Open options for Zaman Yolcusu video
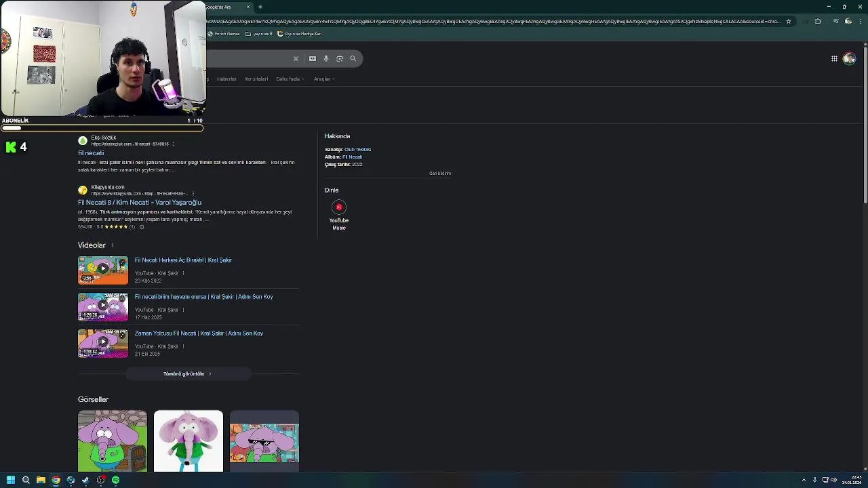This screenshot has height=488, width=868. pyautogui.click(x=183, y=347)
